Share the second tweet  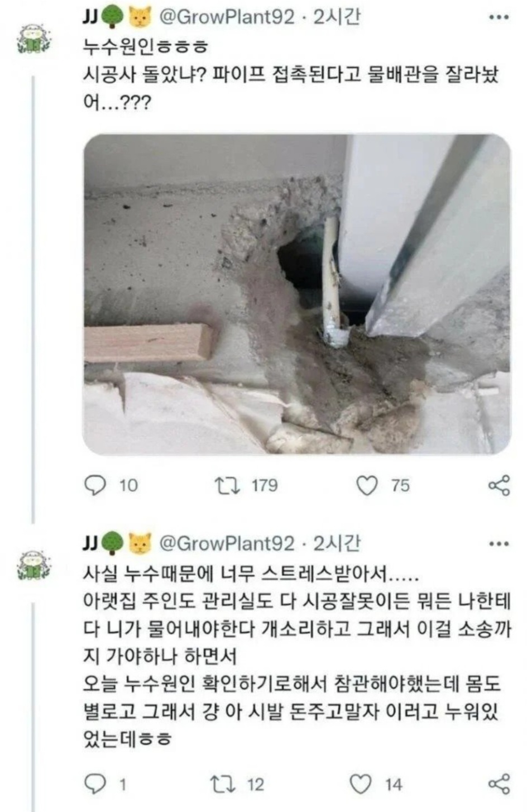point(499,784)
